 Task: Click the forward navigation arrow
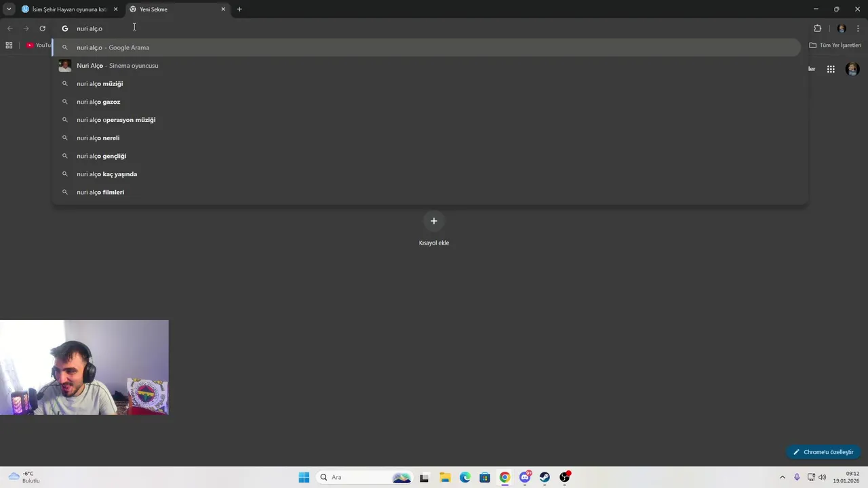26,28
